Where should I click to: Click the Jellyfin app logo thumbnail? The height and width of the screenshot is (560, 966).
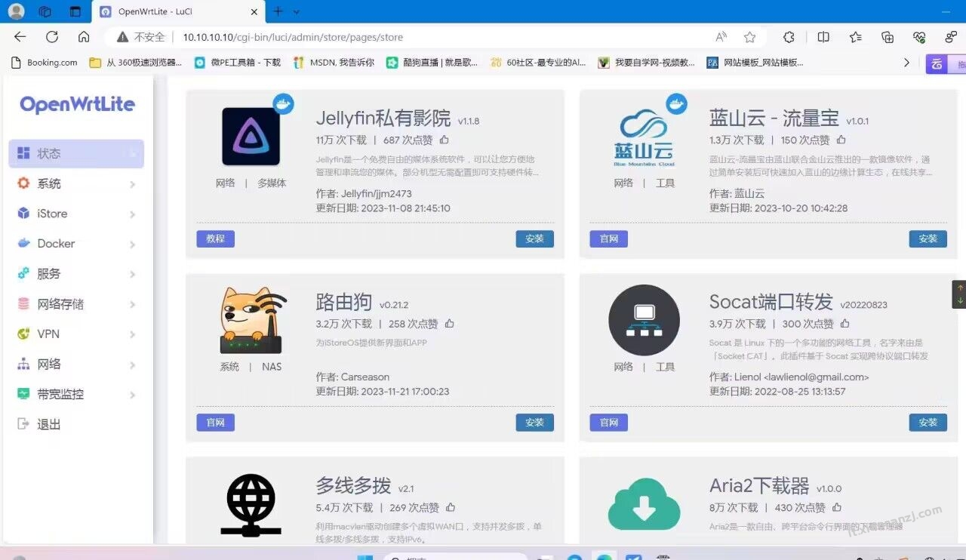click(251, 137)
